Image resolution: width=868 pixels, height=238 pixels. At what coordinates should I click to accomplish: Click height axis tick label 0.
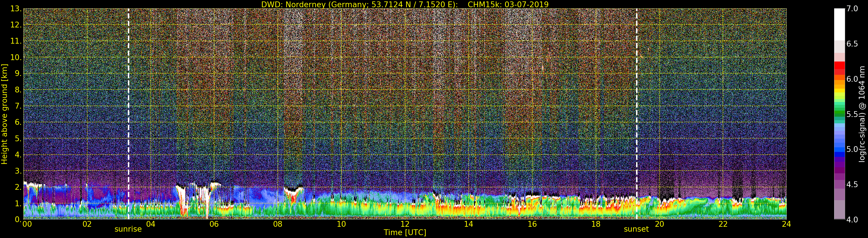point(18,219)
